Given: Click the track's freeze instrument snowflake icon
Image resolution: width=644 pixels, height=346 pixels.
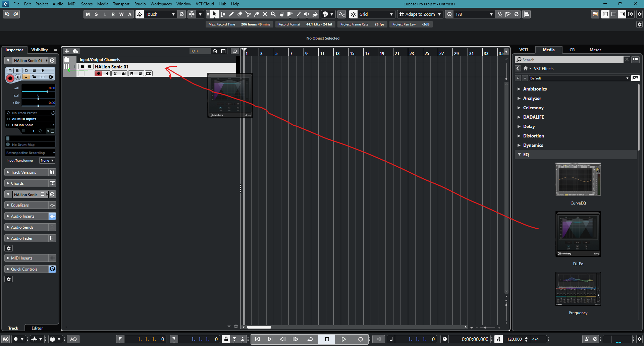Looking at the screenshot, I should (x=51, y=77).
